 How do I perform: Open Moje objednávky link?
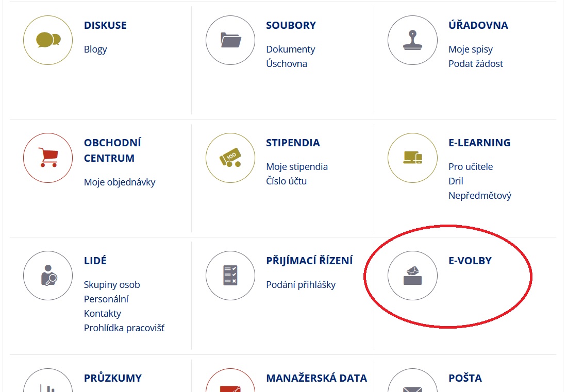pyautogui.click(x=120, y=182)
